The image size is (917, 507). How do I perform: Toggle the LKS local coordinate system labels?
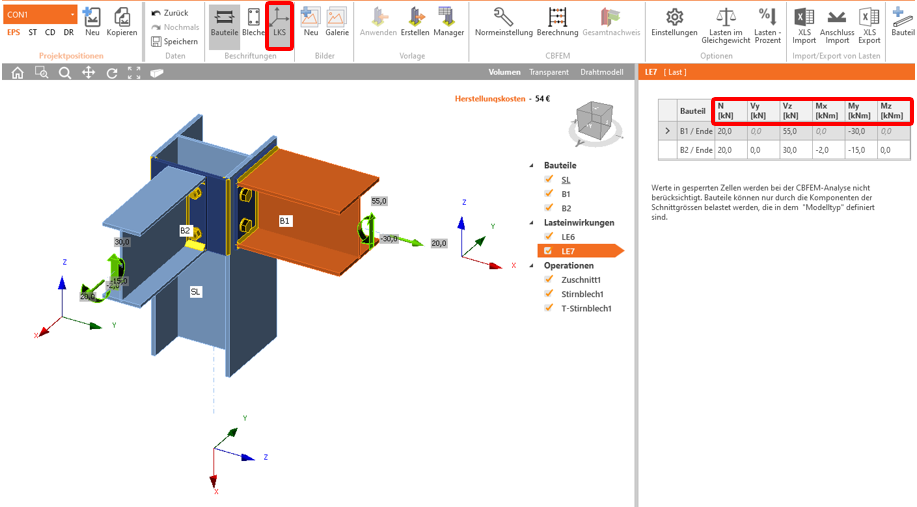coord(279,23)
